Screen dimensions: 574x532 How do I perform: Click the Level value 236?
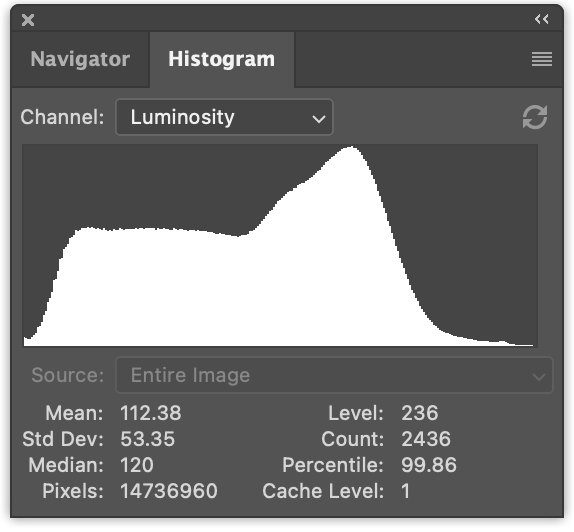(420, 413)
